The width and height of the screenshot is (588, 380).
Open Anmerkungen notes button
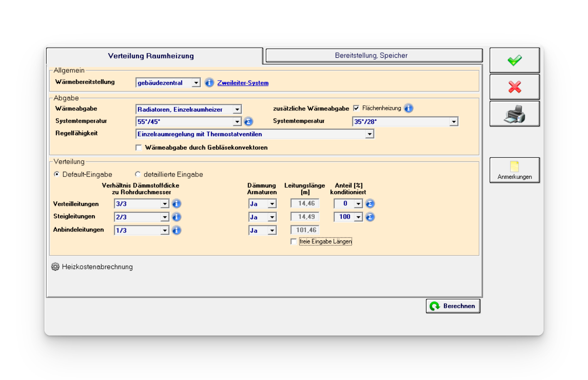[x=514, y=170]
